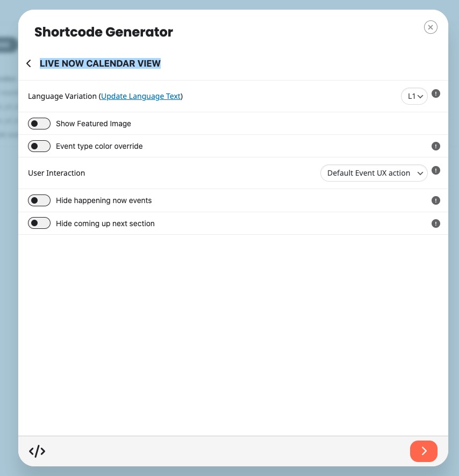Enable Show Featured Image toggle
The width and height of the screenshot is (459, 476).
coord(39,124)
